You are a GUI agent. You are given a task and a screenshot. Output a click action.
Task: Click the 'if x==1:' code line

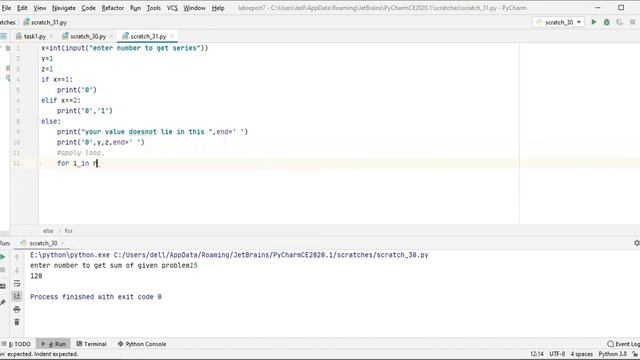(x=57, y=80)
